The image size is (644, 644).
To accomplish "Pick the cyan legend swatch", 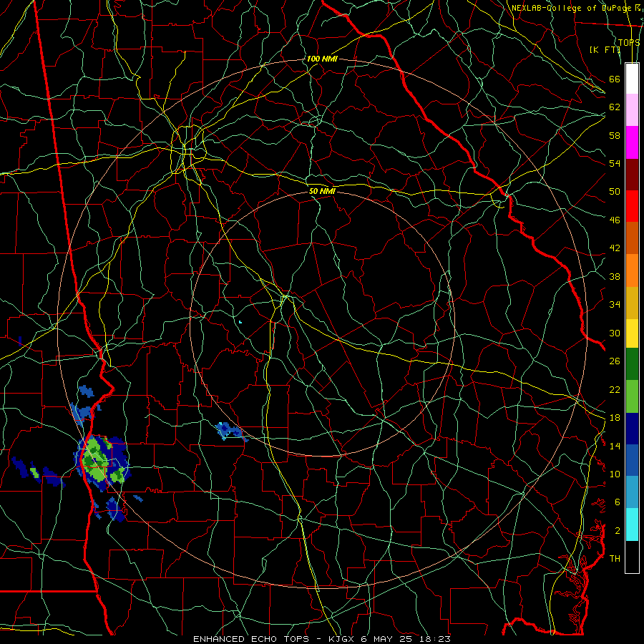I will pyautogui.click(x=632, y=525).
